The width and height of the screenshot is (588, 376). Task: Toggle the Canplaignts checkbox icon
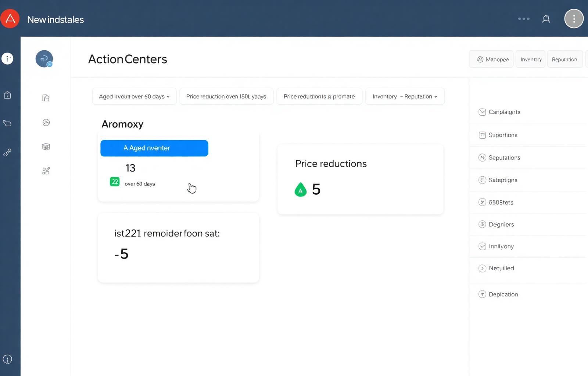(x=482, y=112)
